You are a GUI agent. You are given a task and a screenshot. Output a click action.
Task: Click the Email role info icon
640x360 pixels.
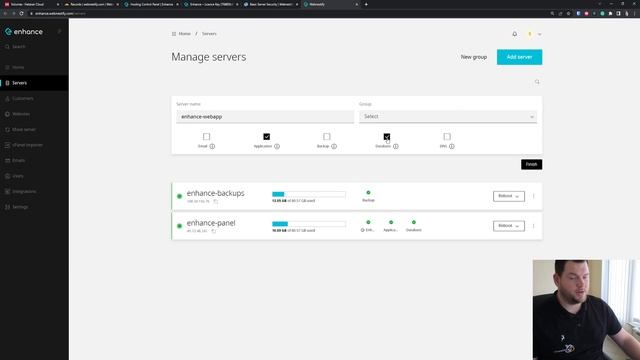(212, 146)
